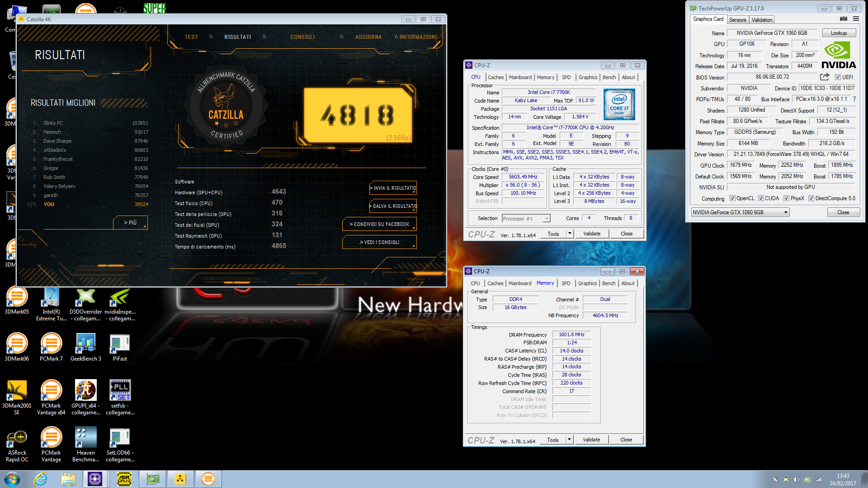Launch ASRock Rapid OC icon
868x488 pixels.
[17, 445]
